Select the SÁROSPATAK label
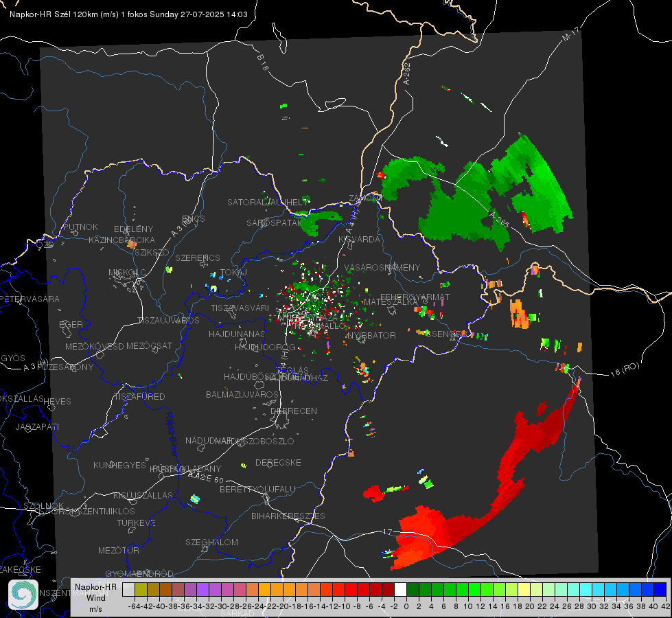Viewport: 672px width, 618px height. (x=275, y=222)
